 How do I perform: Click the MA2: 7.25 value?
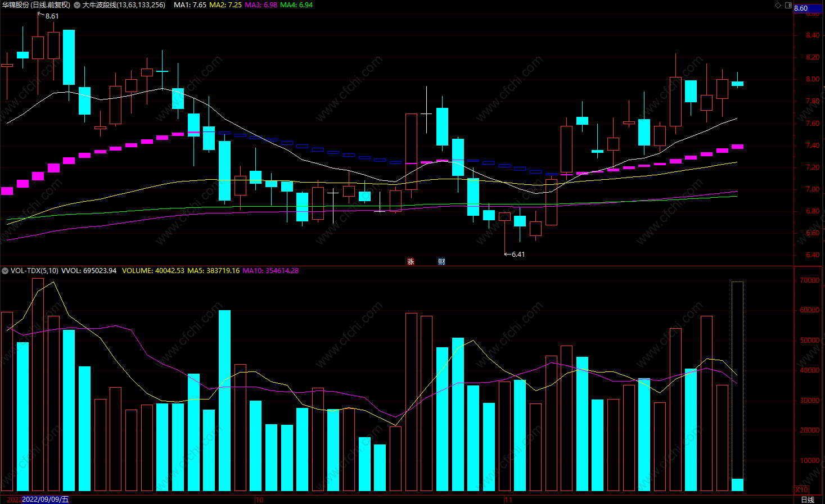pos(226,5)
